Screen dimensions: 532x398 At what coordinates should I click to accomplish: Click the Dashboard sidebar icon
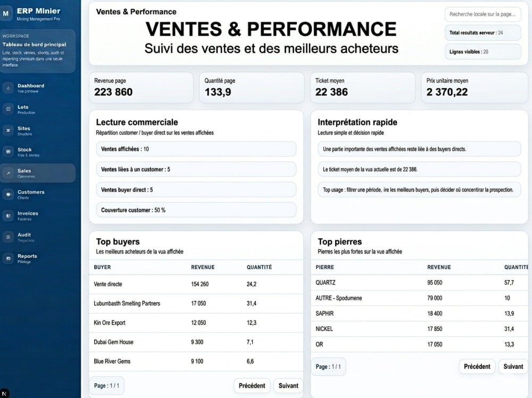click(8, 88)
